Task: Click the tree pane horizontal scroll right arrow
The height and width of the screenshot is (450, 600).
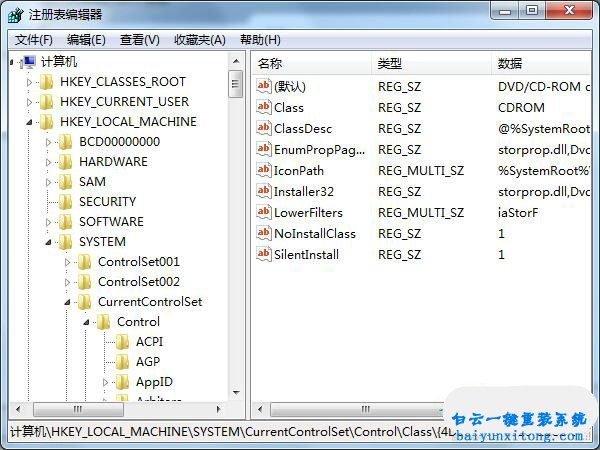Action: 218,409
